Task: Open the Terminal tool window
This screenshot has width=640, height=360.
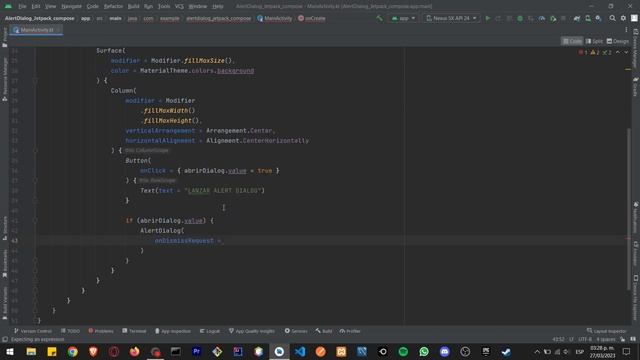Action: [134, 331]
